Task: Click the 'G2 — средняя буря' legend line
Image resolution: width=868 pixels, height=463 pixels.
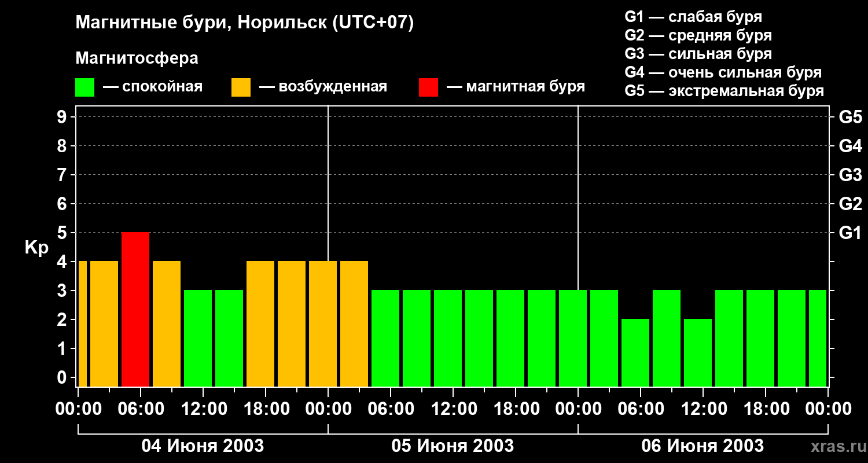Action: (698, 35)
